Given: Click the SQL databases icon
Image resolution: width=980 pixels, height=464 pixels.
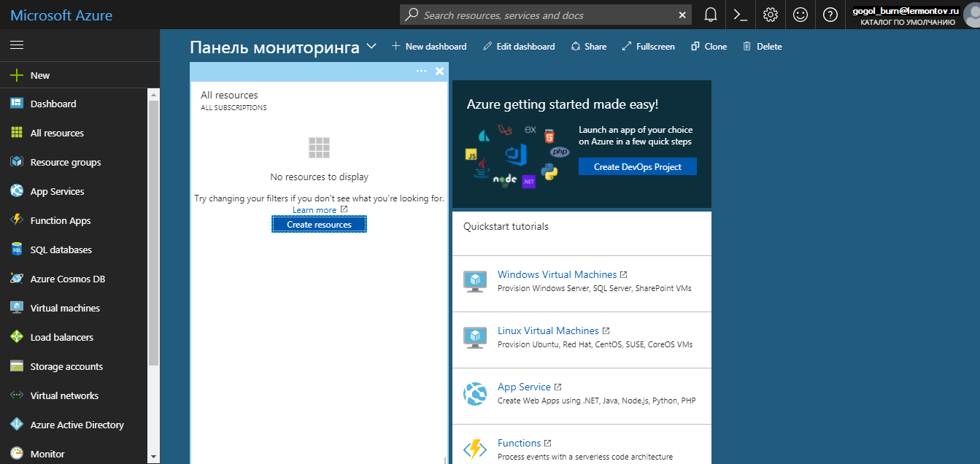Looking at the screenshot, I should pos(17,250).
